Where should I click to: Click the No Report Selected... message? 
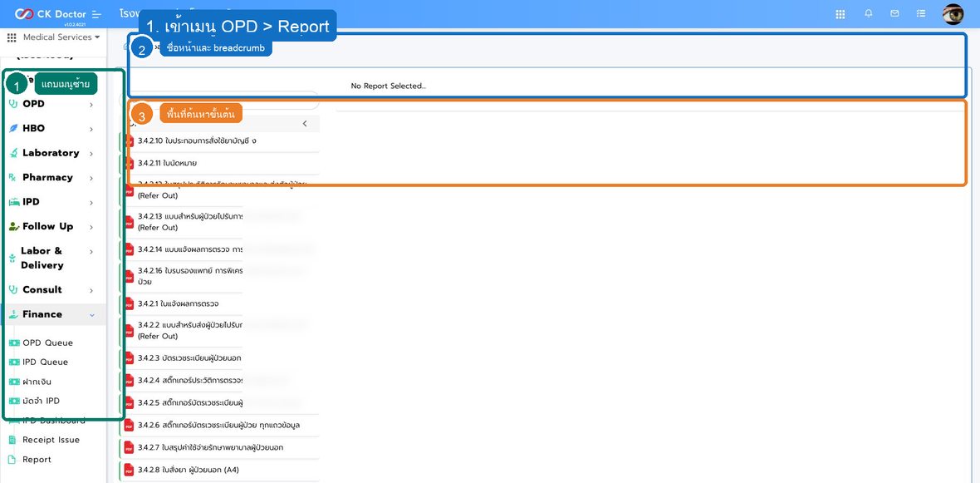[x=388, y=86]
